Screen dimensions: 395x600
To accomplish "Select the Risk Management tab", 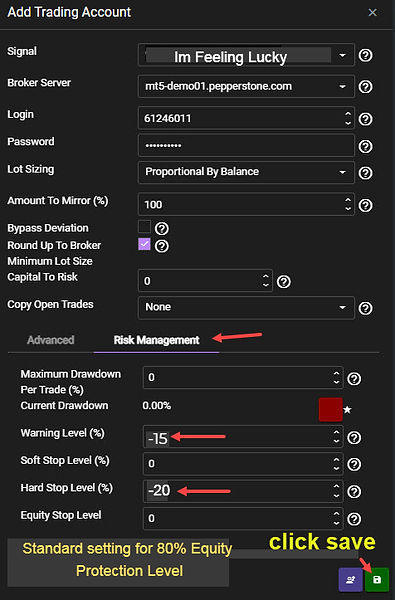I will tap(156, 340).
